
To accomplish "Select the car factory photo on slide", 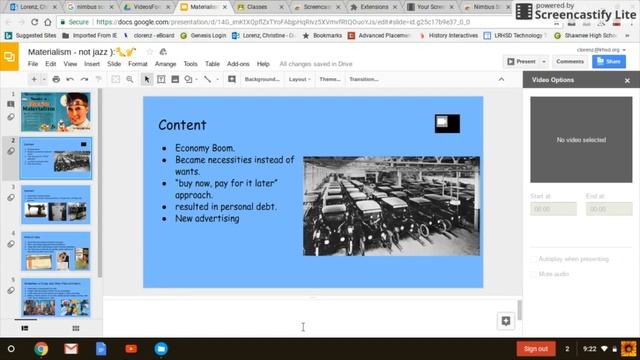I will (391, 206).
